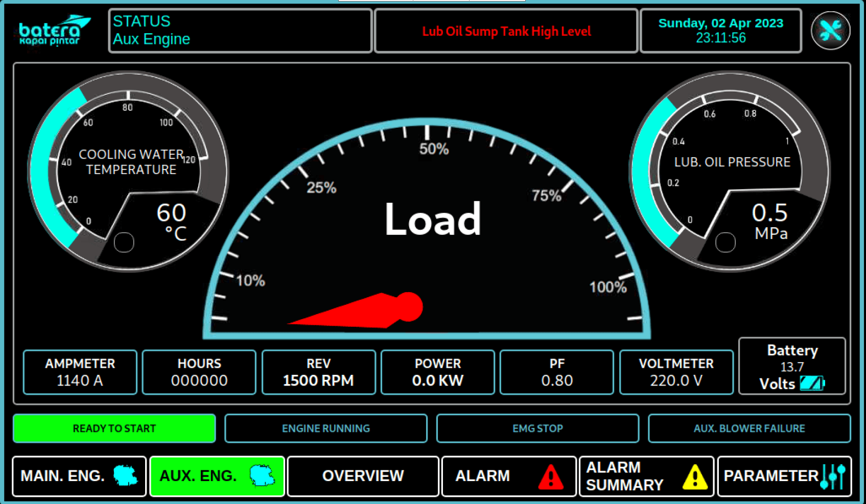The image size is (866, 504).
Task: Click the yellow alarm summary triangle icon
Action: [695, 476]
